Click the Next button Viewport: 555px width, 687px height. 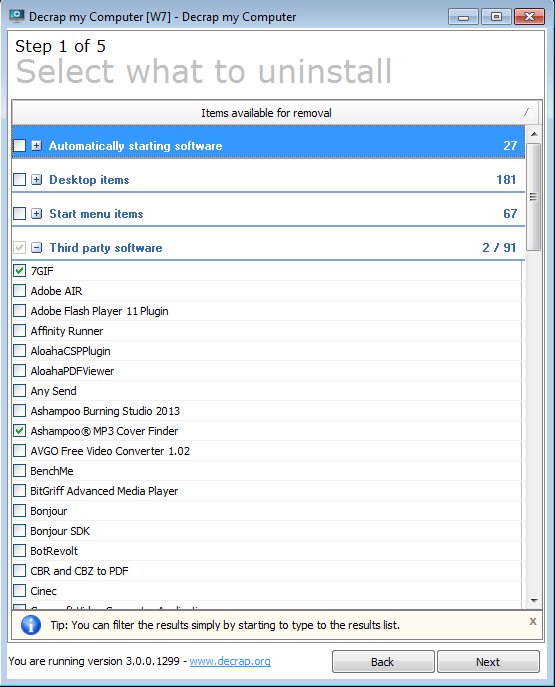[x=488, y=662]
